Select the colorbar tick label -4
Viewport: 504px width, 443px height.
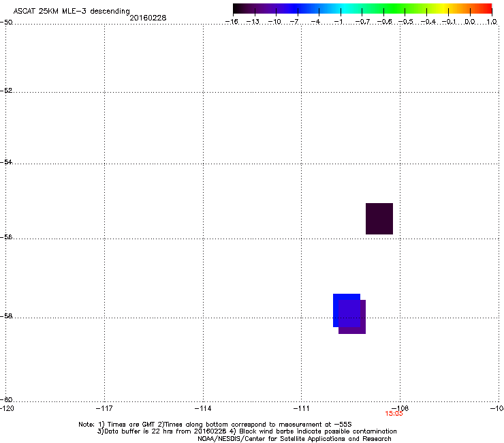coord(315,22)
